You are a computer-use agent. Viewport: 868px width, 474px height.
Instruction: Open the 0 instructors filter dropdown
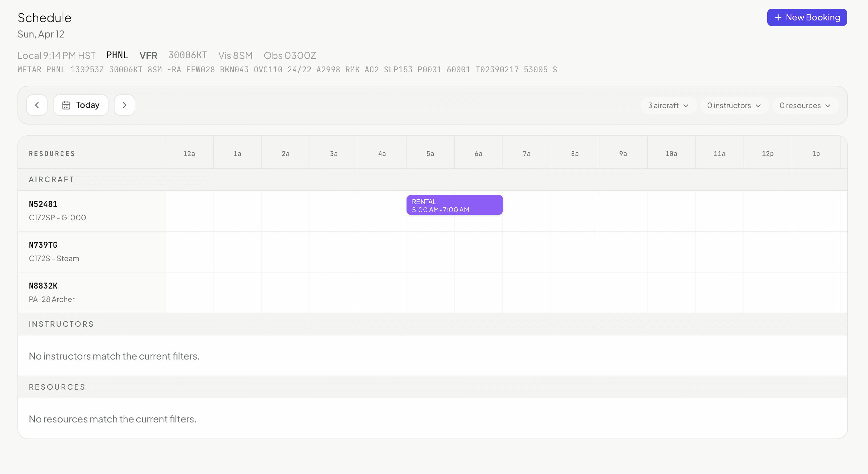pyautogui.click(x=733, y=105)
